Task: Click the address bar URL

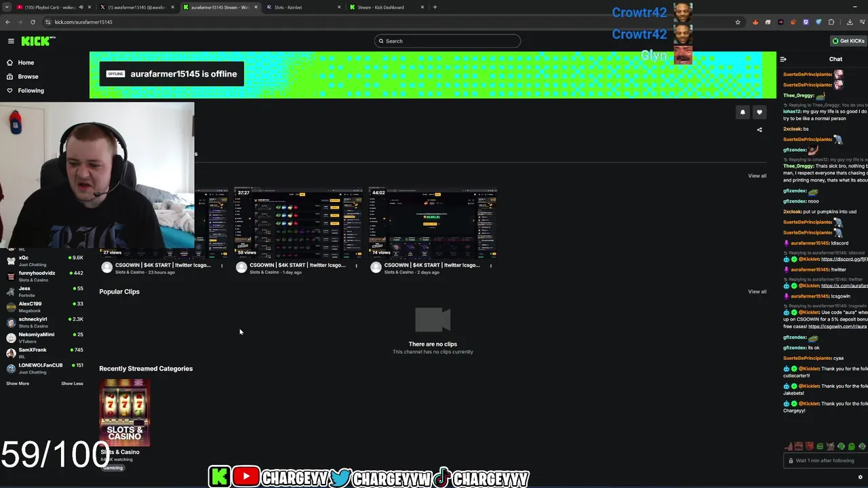Action: tap(83, 22)
